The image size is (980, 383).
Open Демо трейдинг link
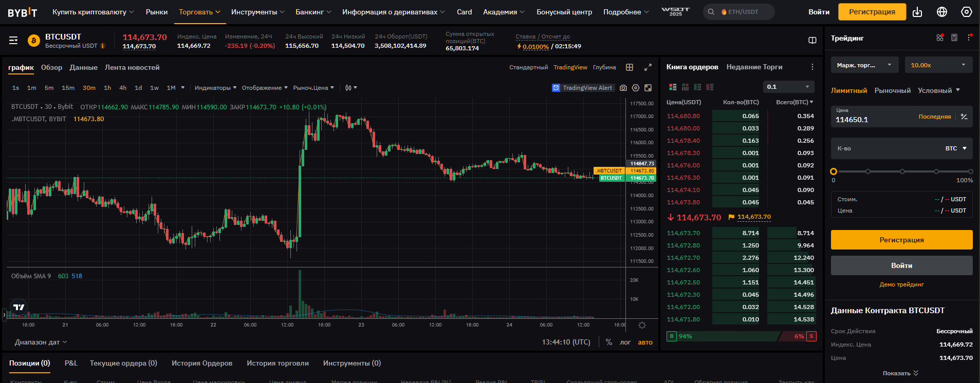[x=902, y=284]
